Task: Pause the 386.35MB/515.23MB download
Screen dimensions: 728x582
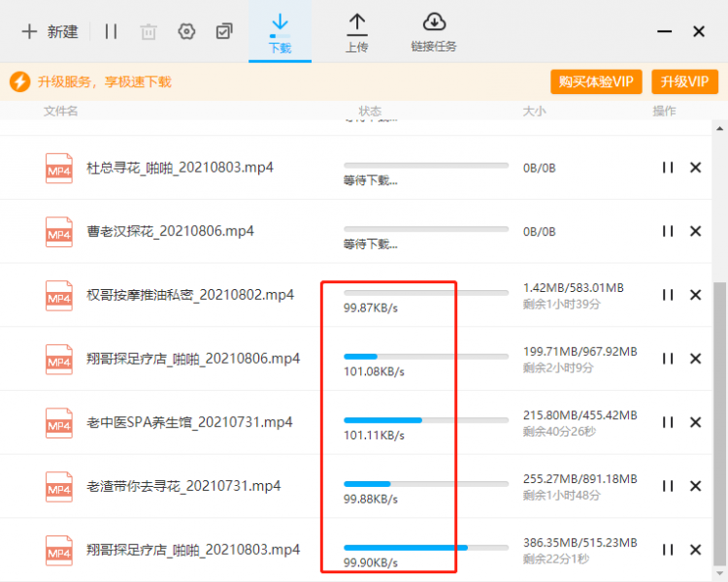Action: [x=668, y=550]
